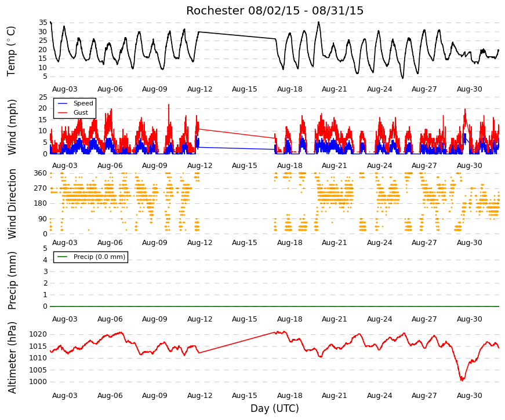
Task: Click Aug-21 tick under precipitation plot
Action: (335, 319)
